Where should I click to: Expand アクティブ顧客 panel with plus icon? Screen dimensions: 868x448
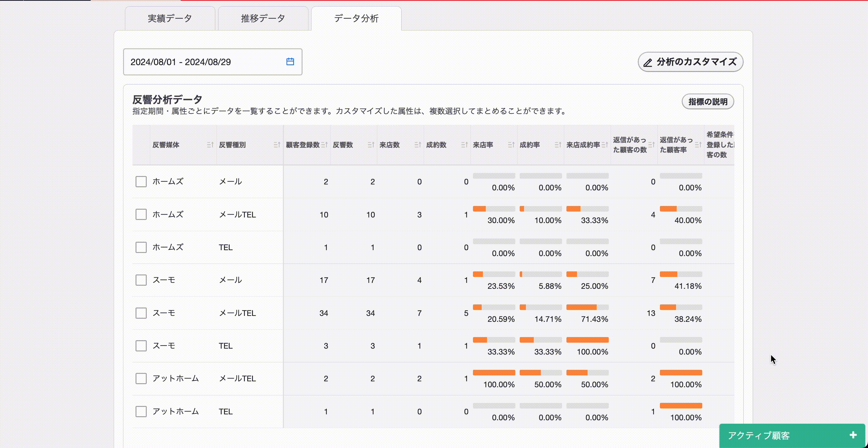pos(853,435)
